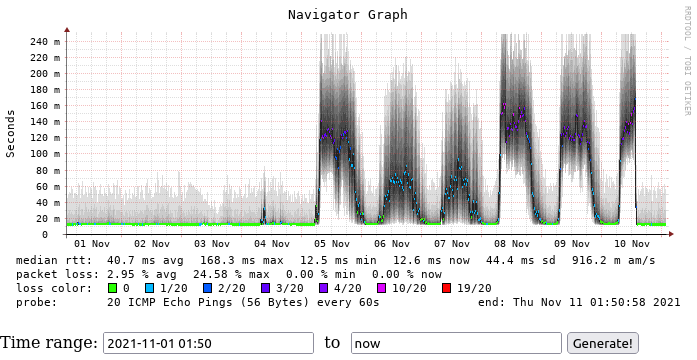Click the 3/20 loss color swatch
This screenshot has height=360, width=697.
(265, 288)
